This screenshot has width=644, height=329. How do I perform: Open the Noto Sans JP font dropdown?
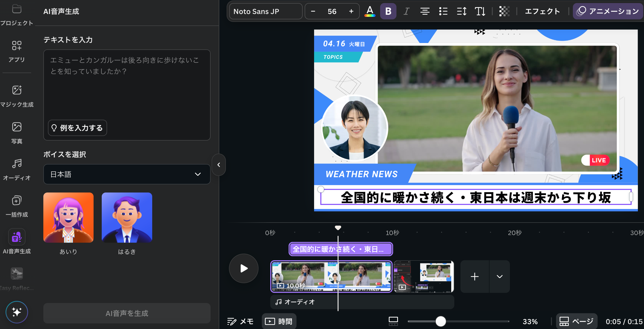pos(266,11)
